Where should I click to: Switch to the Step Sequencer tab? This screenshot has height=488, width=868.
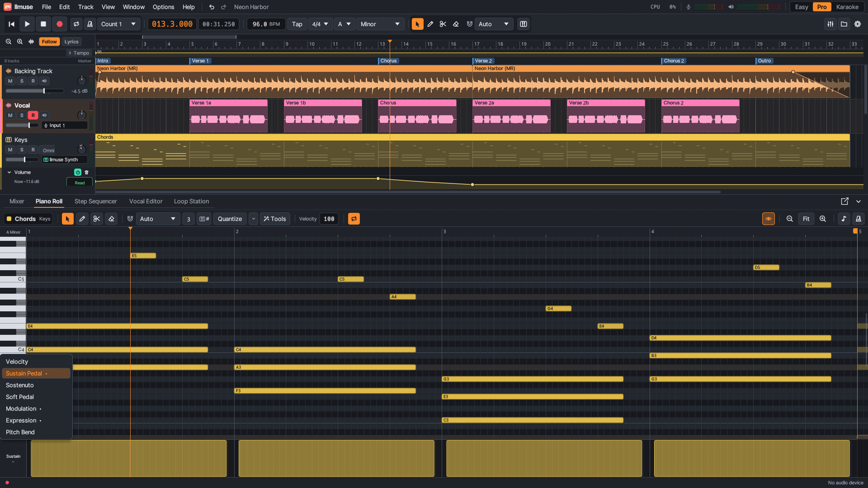tap(95, 201)
